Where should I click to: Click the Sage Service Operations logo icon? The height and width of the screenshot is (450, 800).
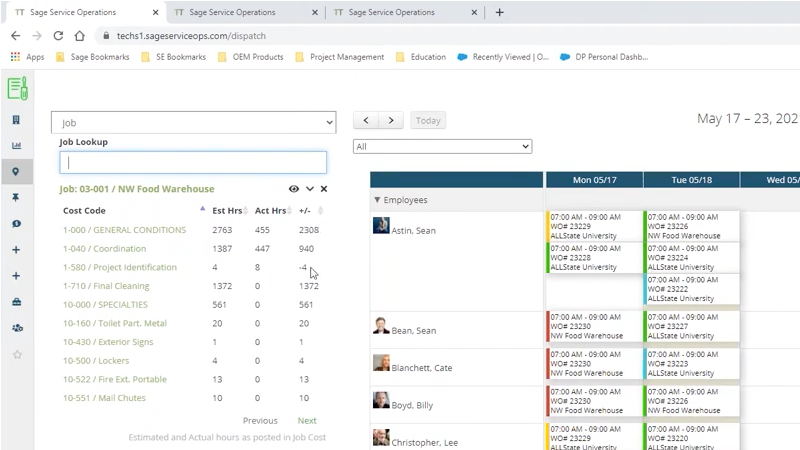click(x=17, y=88)
